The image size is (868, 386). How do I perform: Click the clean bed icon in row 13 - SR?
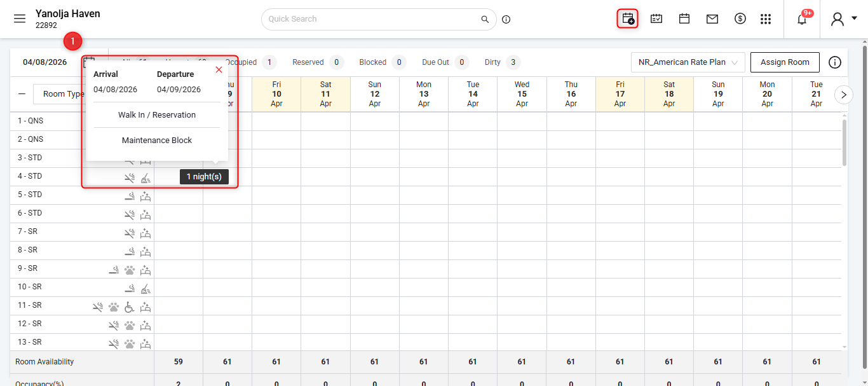click(x=146, y=344)
